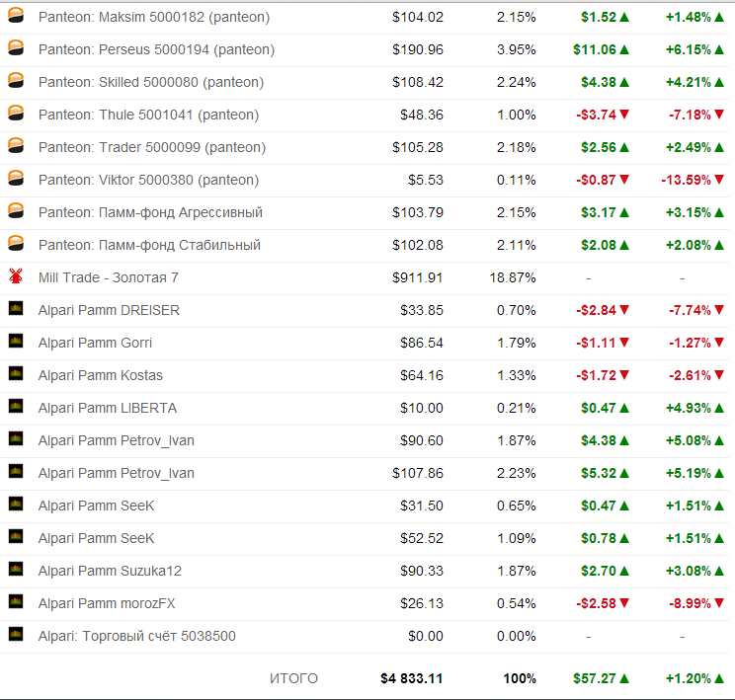The height and width of the screenshot is (700, 735).
Task: Open Alpari Pamm Suzuka12
Action: (x=111, y=571)
